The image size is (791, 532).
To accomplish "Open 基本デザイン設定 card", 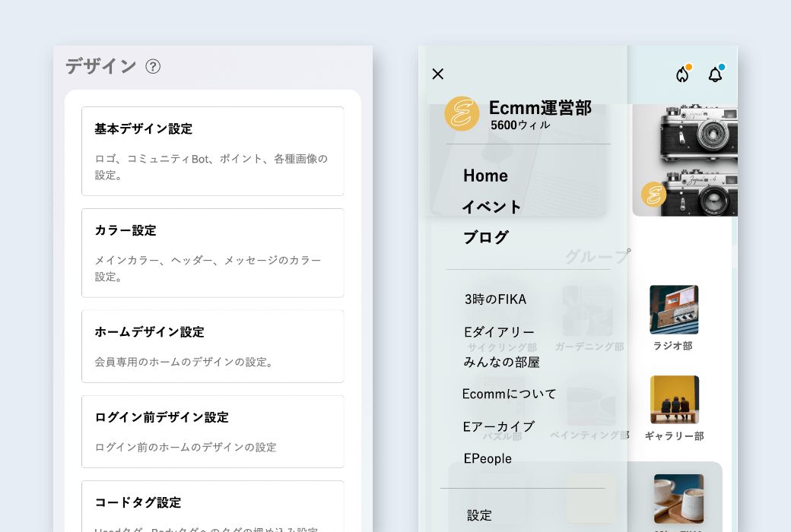I will 213,151.
